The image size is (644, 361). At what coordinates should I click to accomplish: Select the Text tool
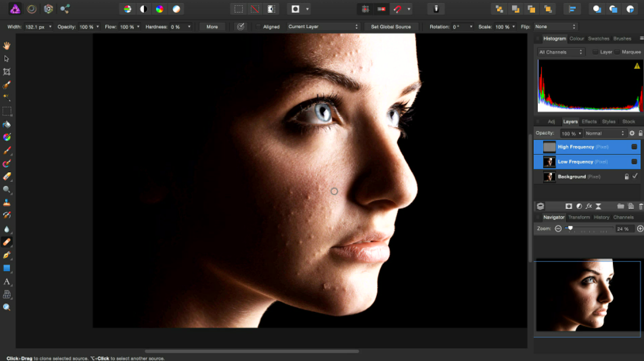coord(7,282)
